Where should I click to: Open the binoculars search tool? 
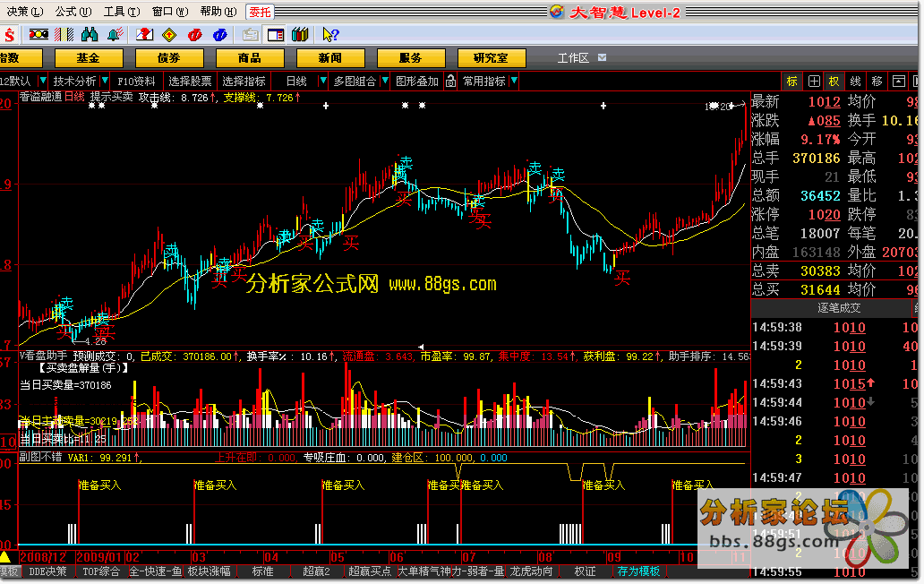90,35
